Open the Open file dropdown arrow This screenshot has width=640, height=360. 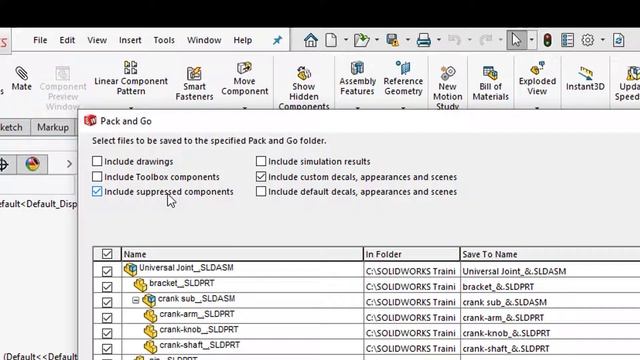(377, 40)
